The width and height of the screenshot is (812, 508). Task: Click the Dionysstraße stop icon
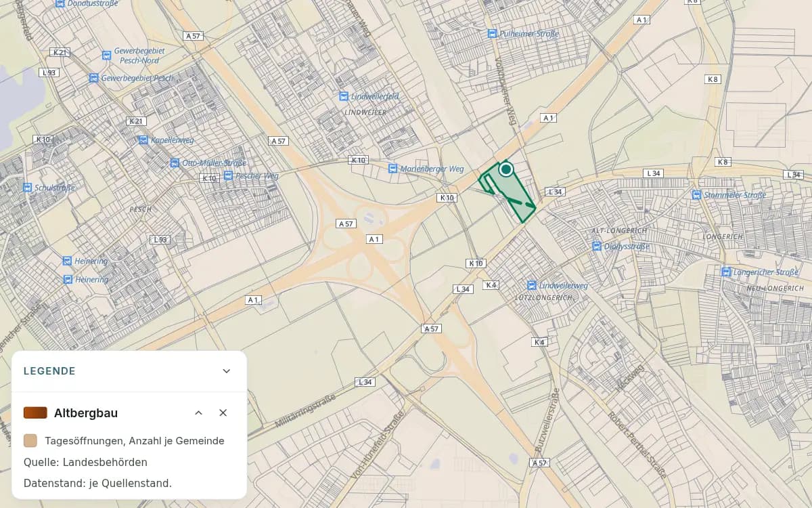click(596, 247)
